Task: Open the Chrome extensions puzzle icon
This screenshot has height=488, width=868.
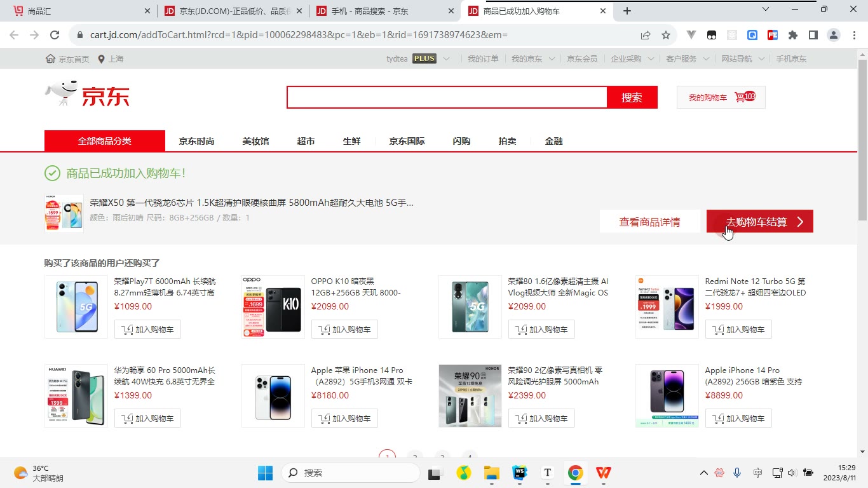Action: click(793, 35)
